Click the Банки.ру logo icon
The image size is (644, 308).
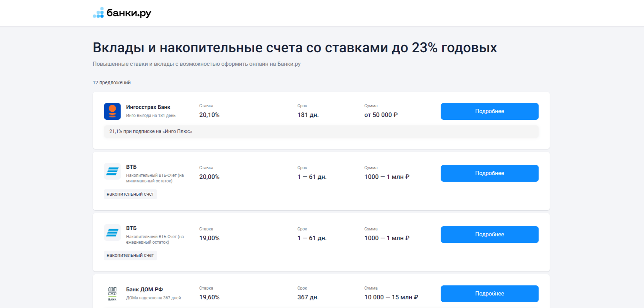coord(98,13)
